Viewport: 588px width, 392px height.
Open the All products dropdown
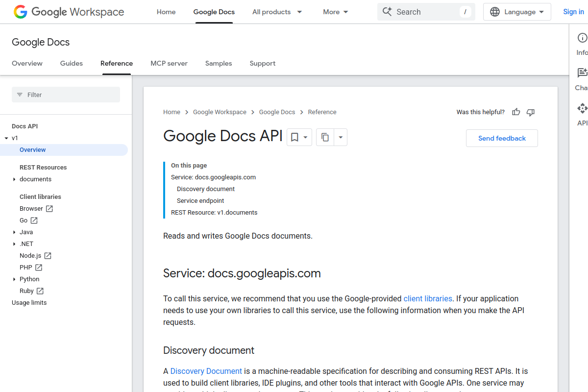(277, 12)
